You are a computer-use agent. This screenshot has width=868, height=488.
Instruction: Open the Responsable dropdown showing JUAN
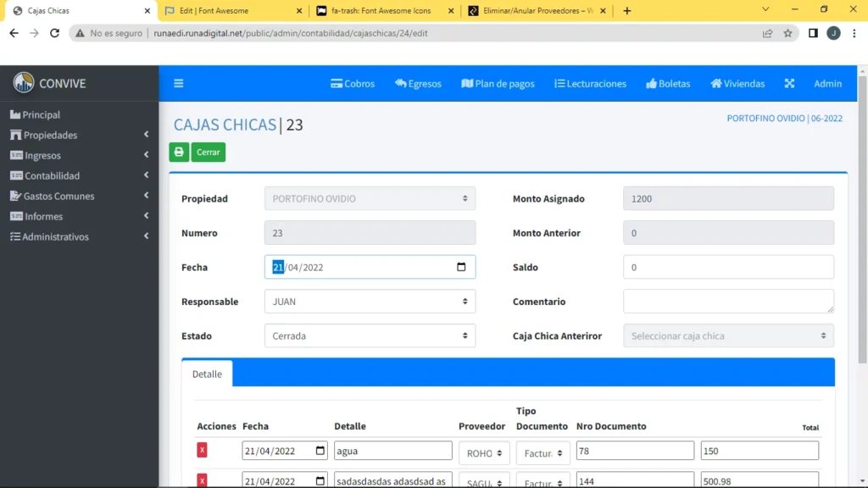pos(370,302)
